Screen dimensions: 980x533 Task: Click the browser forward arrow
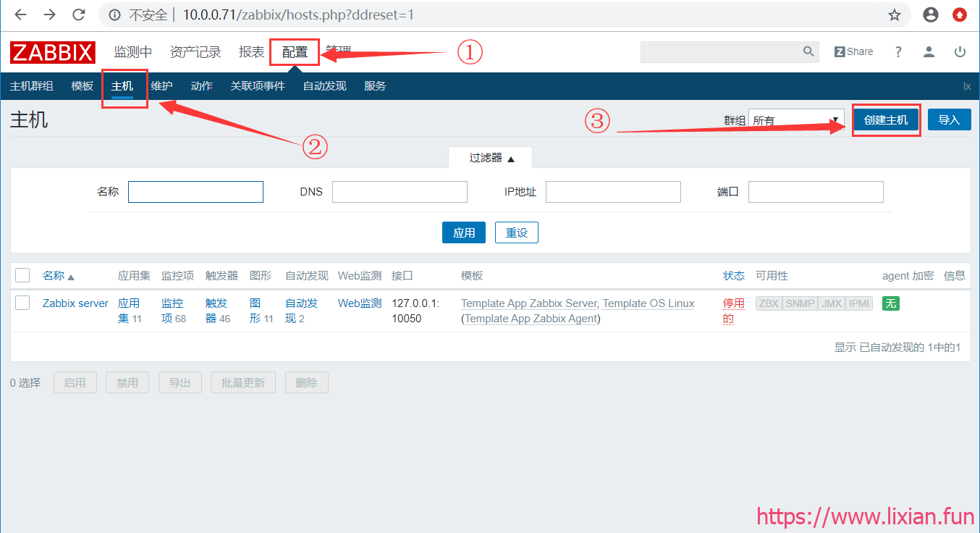pyautogui.click(x=49, y=14)
